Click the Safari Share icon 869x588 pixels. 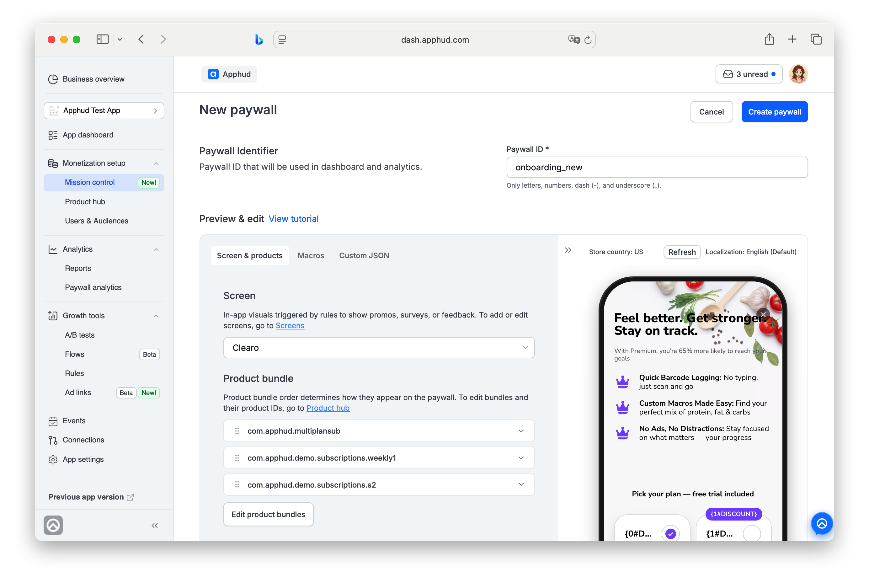point(769,39)
